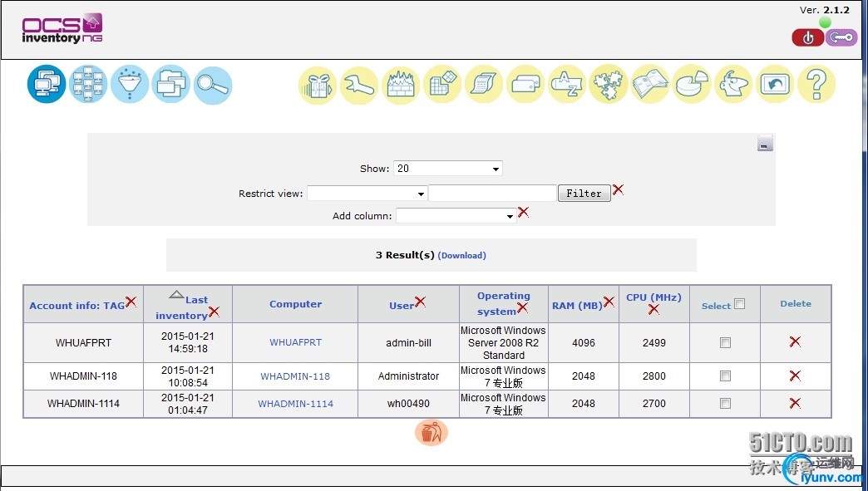Sort table by Computer column header

coord(295,304)
